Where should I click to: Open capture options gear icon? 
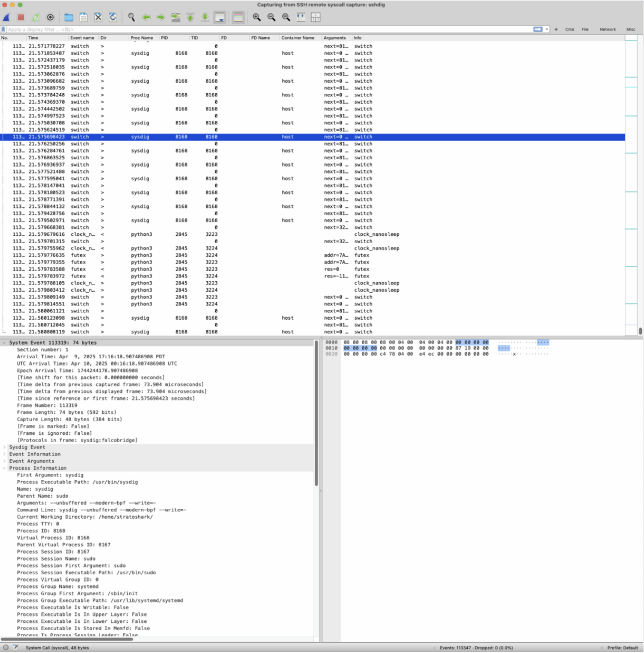[x=50, y=18]
